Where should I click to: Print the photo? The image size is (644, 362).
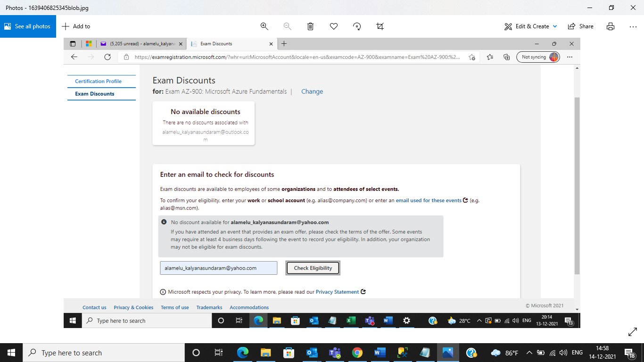click(x=611, y=26)
